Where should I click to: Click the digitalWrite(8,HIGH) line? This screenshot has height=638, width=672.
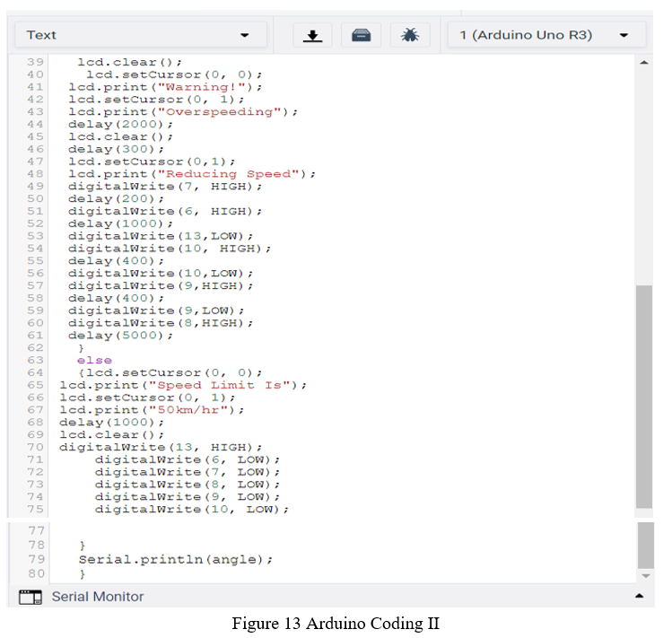point(161,323)
